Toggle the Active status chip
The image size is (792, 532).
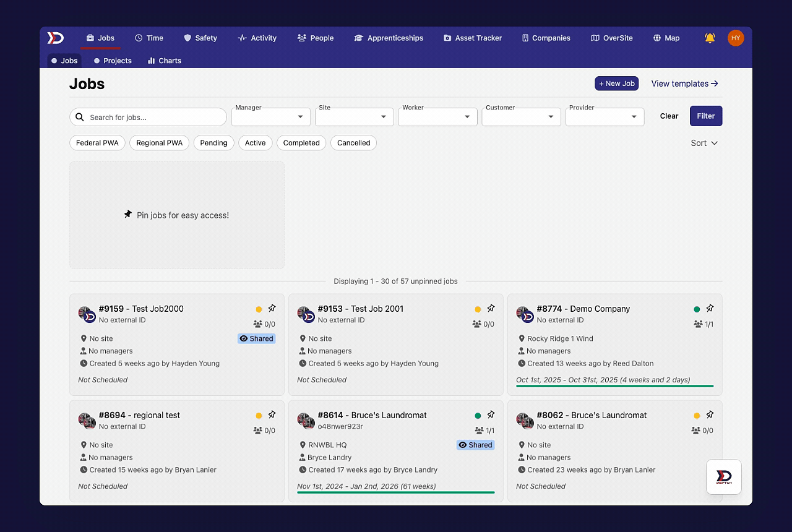pyautogui.click(x=255, y=143)
